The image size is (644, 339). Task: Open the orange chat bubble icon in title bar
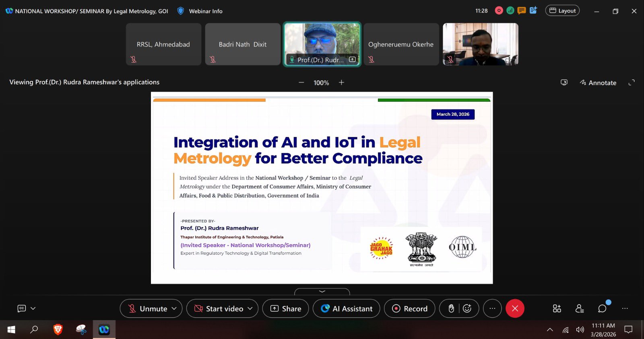tap(522, 11)
